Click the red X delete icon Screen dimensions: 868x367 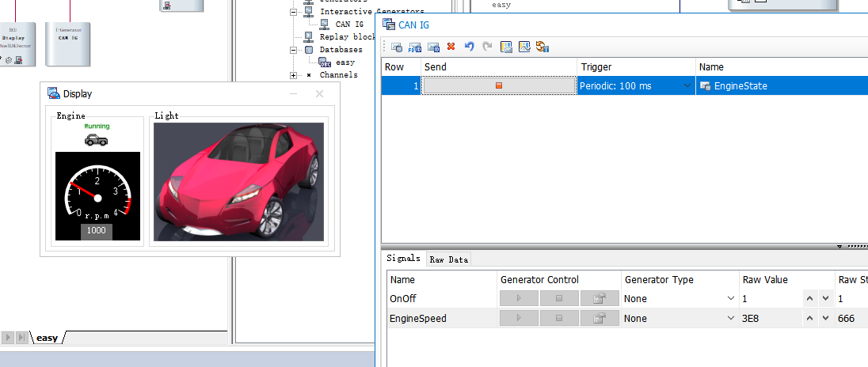click(x=451, y=47)
